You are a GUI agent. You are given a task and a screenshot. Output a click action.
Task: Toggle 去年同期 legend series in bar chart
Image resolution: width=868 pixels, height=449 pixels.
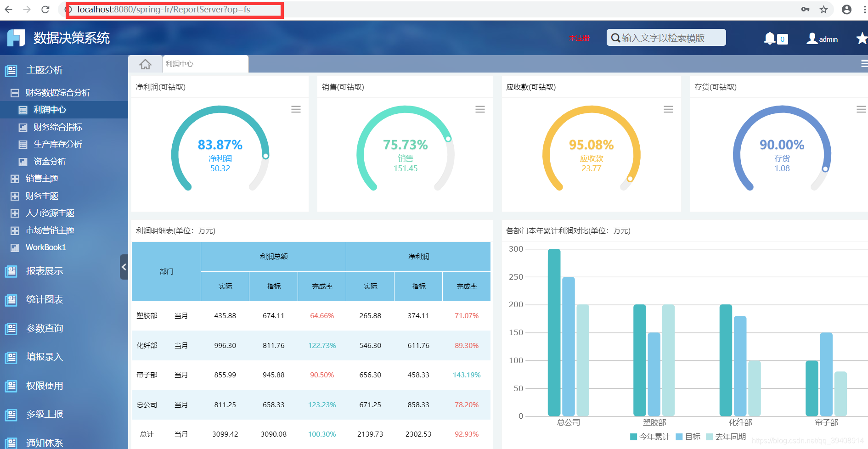tap(726, 437)
